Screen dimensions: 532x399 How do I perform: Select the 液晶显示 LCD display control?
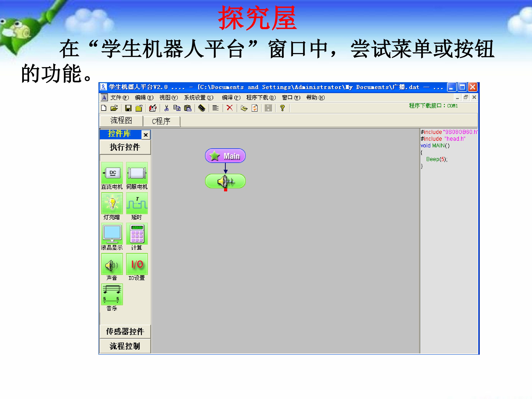112,234
